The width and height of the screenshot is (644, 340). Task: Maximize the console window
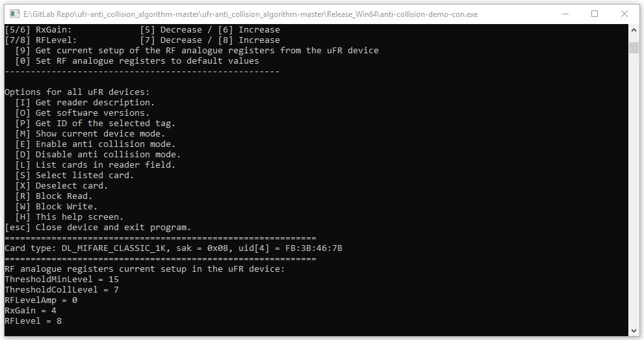(595, 14)
